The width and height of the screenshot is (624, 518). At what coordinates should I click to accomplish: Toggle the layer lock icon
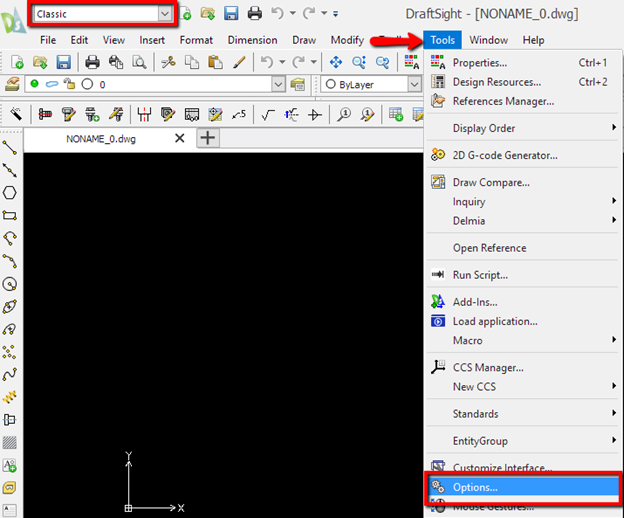(x=70, y=84)
